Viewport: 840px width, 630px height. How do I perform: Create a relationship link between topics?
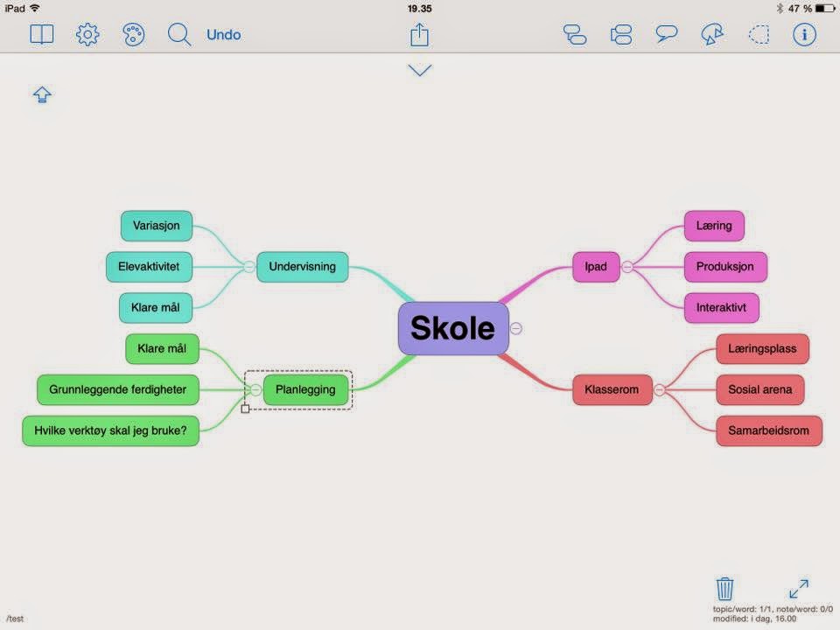click(711, 34)
